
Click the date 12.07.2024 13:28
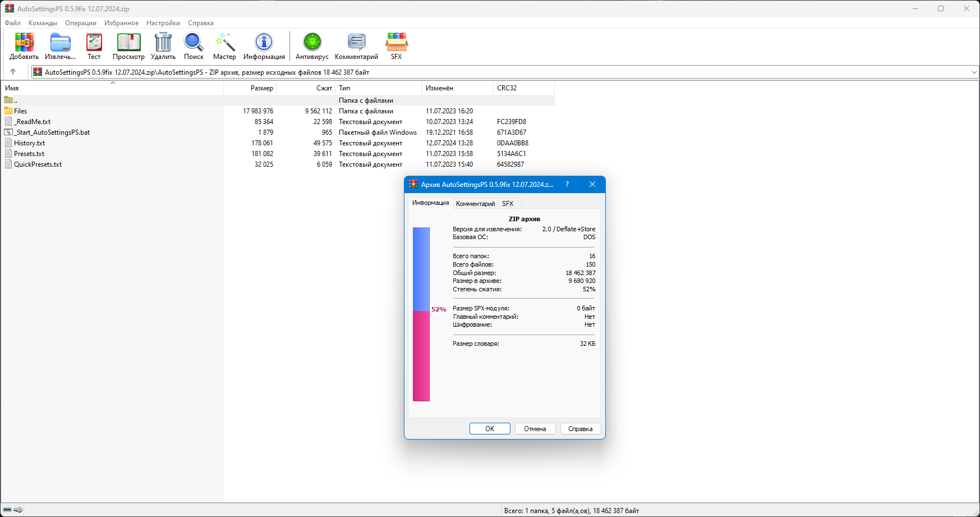click(x=449, y=143)
